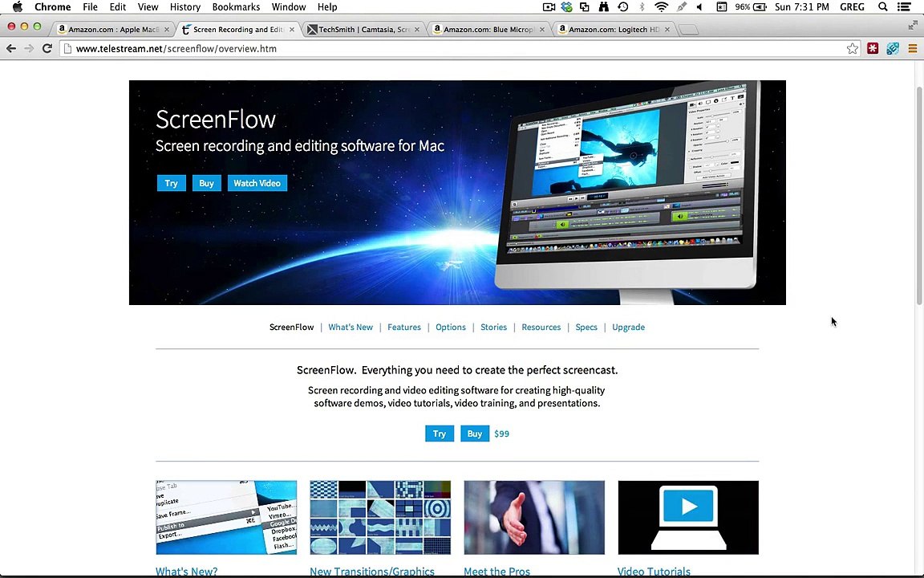Enter full screen with the window's arrows icon
Viewport: 924px width, 578px height.
(x=913, y=26)
